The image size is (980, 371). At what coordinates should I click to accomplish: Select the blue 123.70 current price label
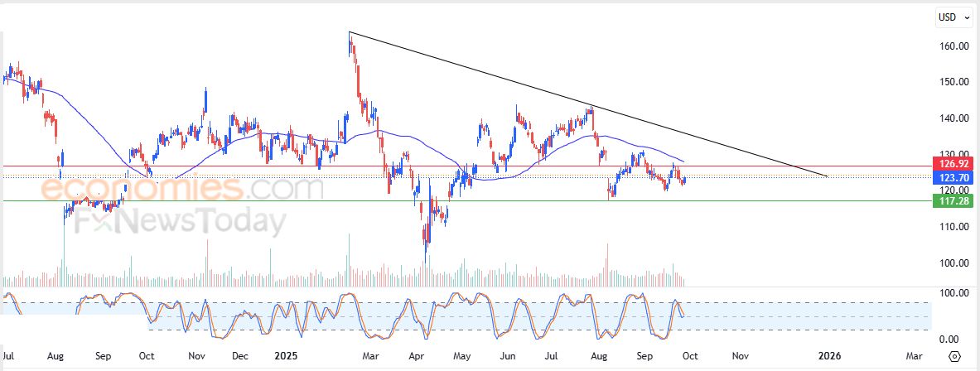[952, 178]
